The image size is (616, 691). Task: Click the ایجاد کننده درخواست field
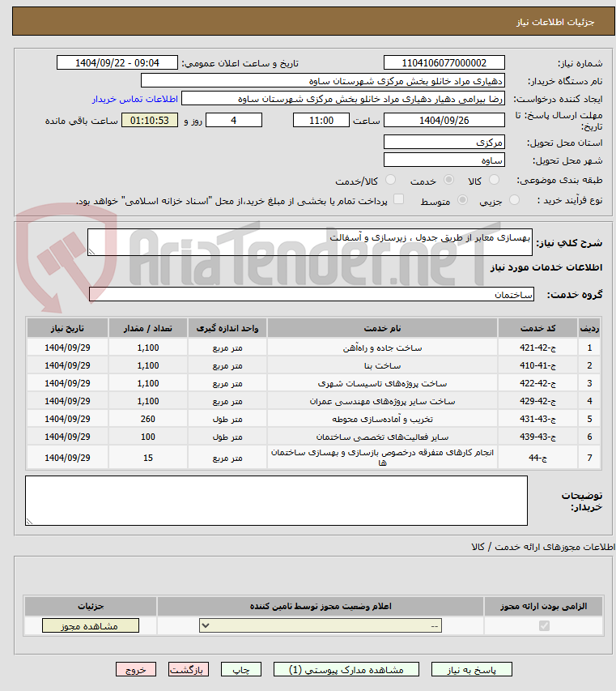coord(343,99)
